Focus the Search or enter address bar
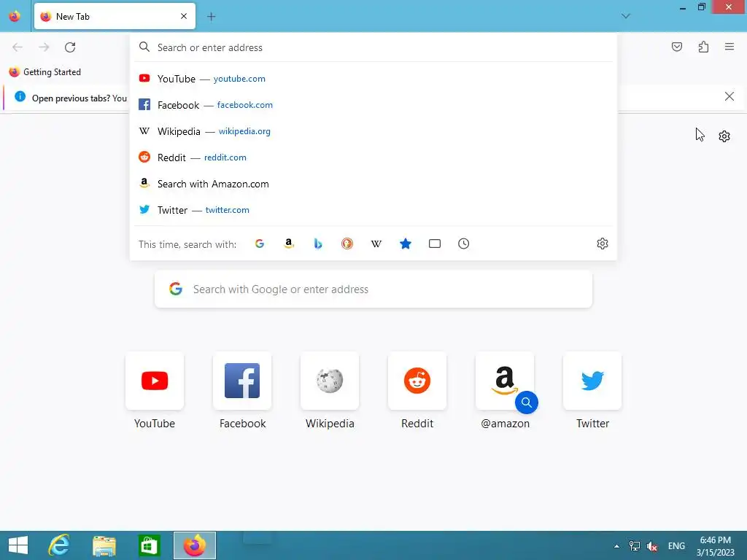 [373, 47]
